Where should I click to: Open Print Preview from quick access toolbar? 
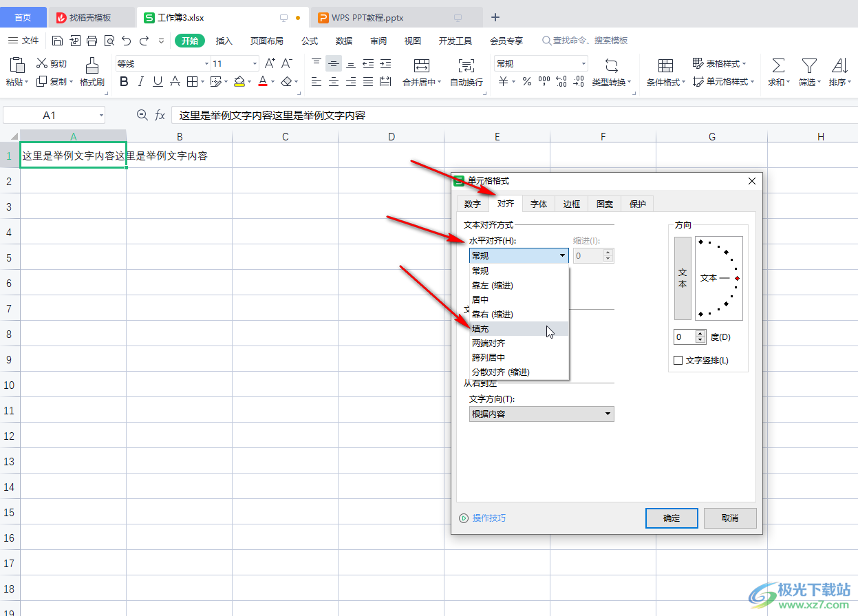click(x=109, y=41)
